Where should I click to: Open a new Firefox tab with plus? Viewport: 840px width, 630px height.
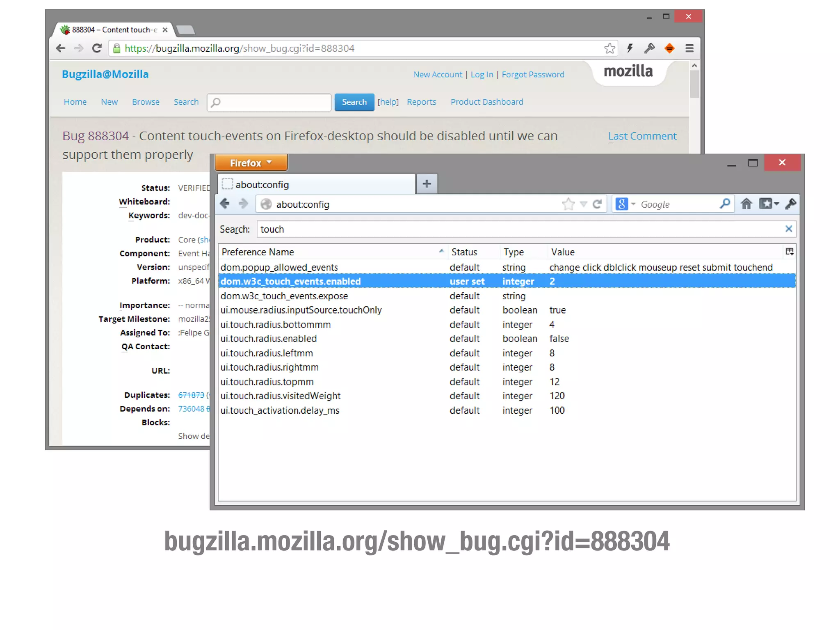[427, 183]
